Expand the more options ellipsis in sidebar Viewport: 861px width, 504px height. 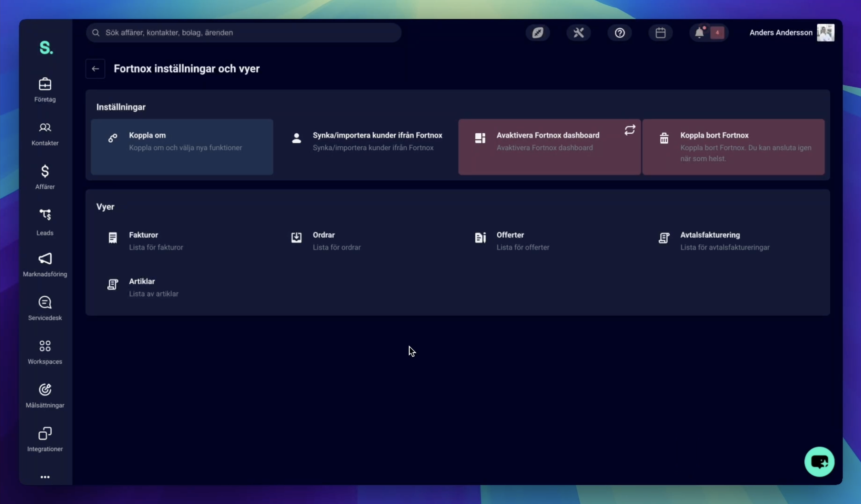pyautogui.click(x=45, y=477)
